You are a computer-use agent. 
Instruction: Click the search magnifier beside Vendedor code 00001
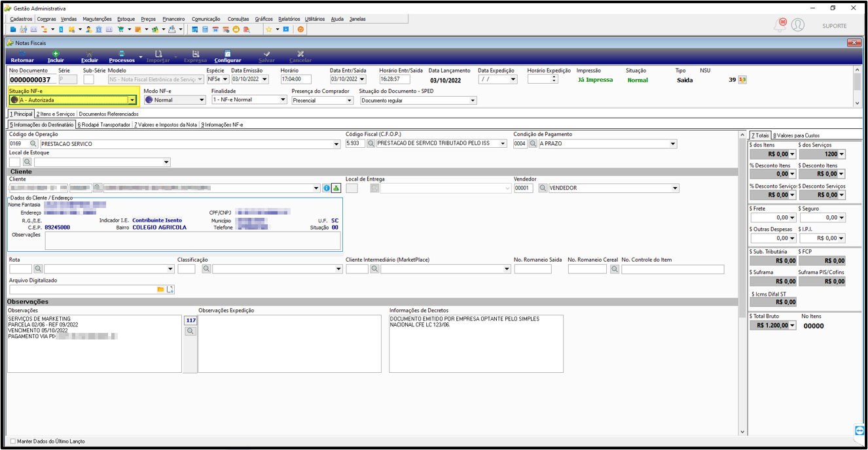[543, 188]
